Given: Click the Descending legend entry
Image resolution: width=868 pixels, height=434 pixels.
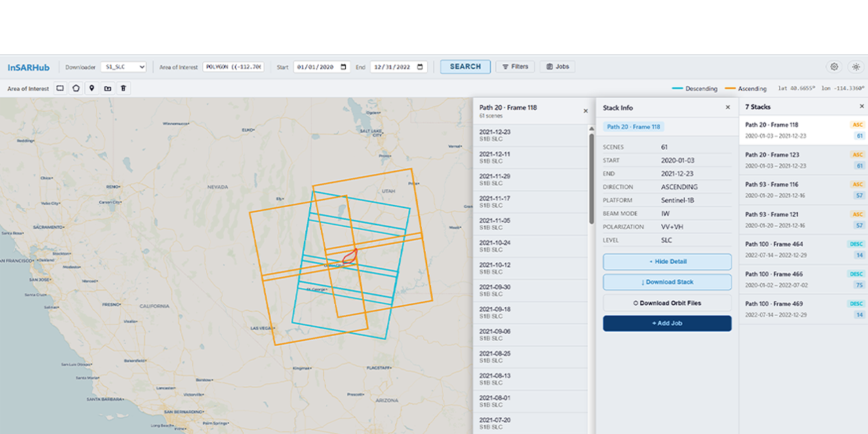Looking at the screenshot, I should (694, 89).
